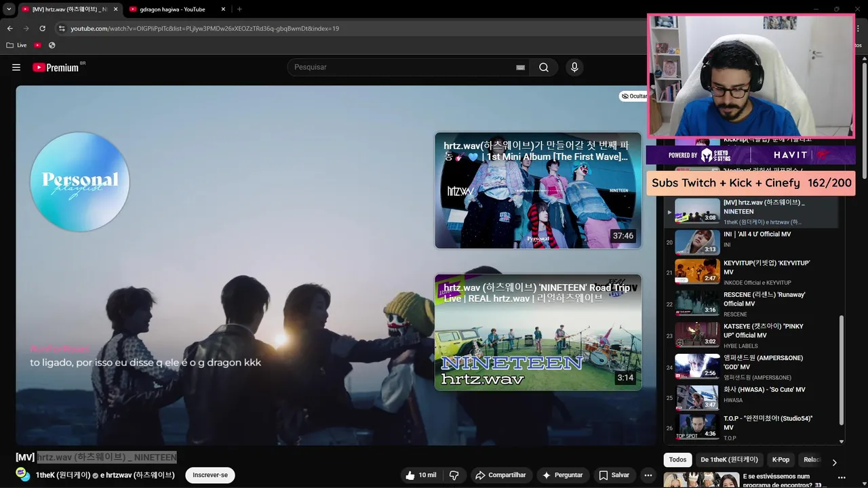
Task: Click the YouTube bookmark icon
Action: (38, 45)
